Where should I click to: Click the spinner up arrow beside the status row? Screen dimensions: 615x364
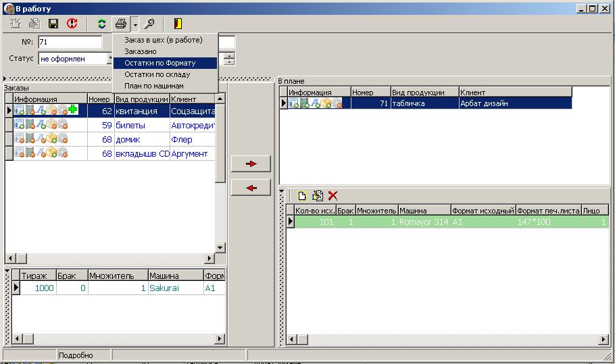click(230, 55)
